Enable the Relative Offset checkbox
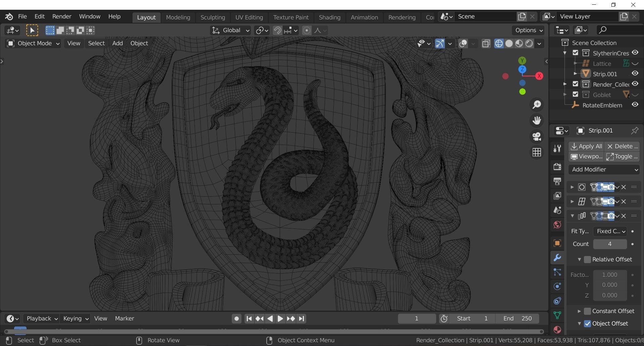This screenshot has width=644, height=346. (x=587, y=259)
